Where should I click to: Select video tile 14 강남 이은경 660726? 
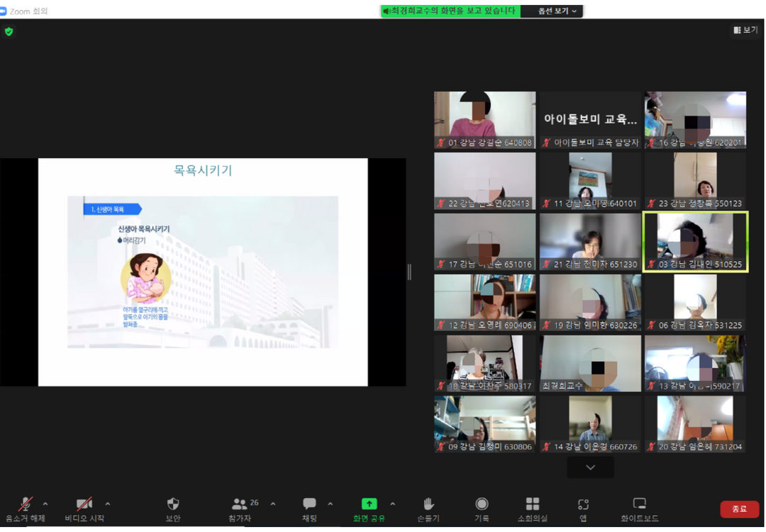pos(590,424)
